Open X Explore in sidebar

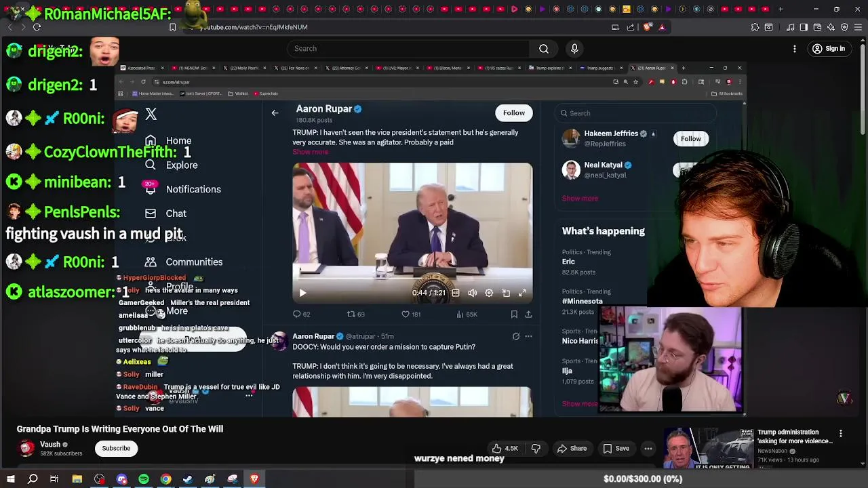coord(172,165)
